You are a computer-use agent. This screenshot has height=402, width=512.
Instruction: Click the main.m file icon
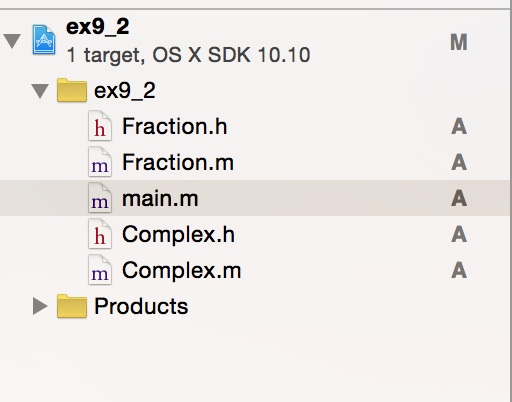click(100, 198)
